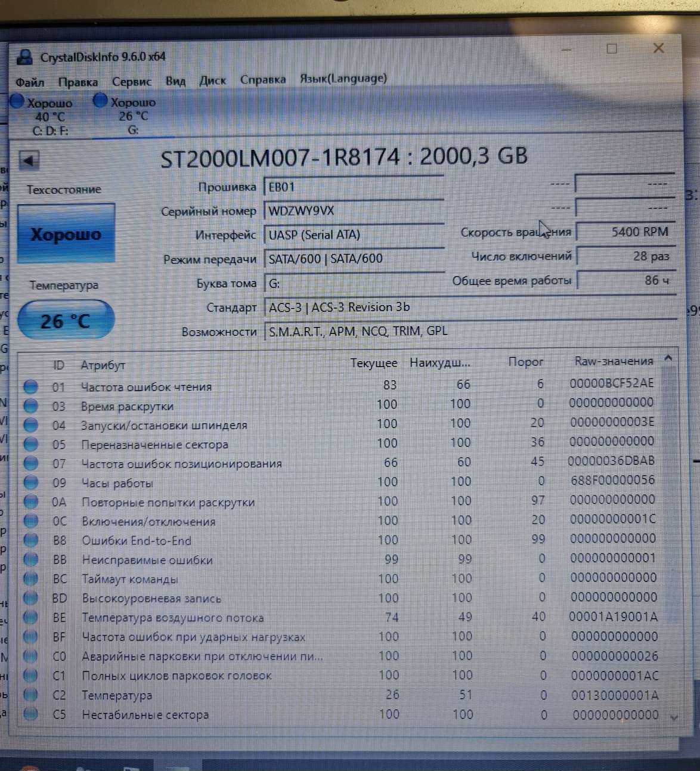Click the status circle for attribute C2 Температура

(30, 695)
